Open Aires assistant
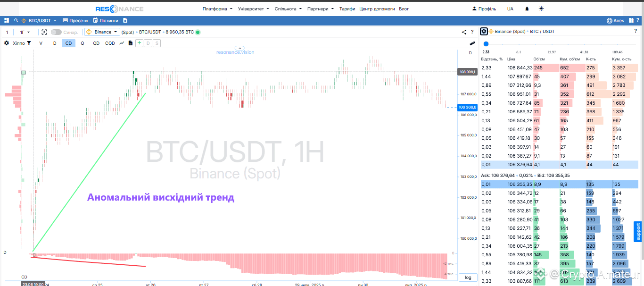644x286 pixels. pyautogui.click(x=616, y=21)
